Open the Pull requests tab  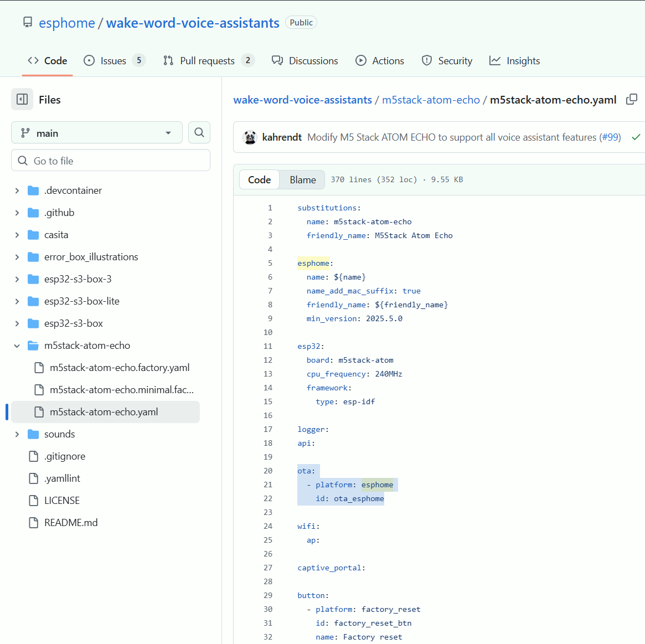[208, 61]
